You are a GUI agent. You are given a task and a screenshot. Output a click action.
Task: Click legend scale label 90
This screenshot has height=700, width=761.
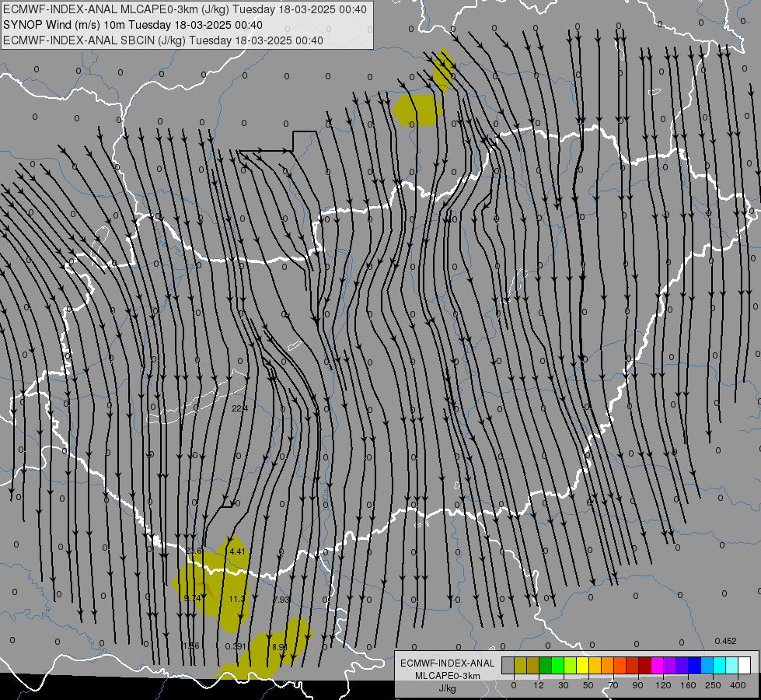[637, 685]
